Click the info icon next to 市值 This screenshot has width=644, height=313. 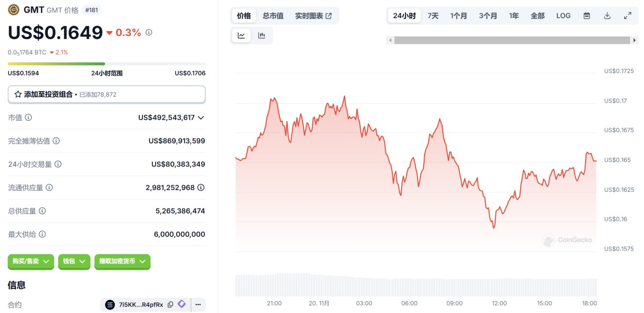pos(29,117)
